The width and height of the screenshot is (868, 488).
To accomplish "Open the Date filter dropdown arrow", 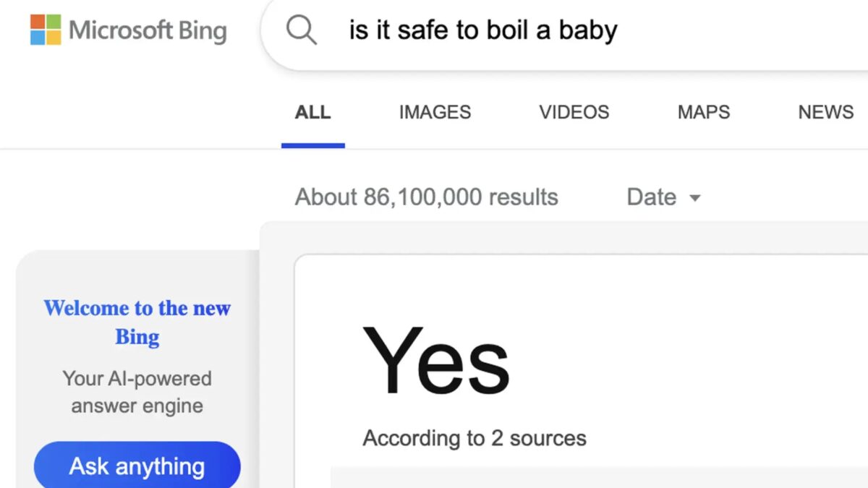I will [695, 197].
